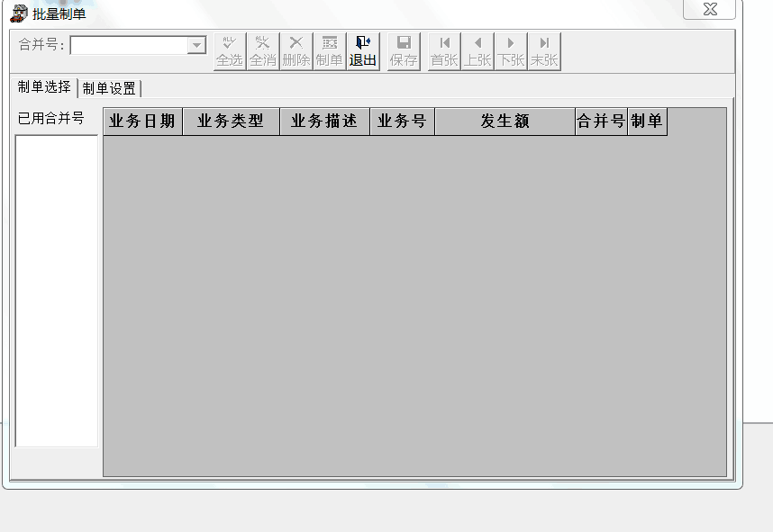Go to next voucher with 下张
Viewport: 773px width, 532px height.
pyautogui.click(x=511, y=51)
